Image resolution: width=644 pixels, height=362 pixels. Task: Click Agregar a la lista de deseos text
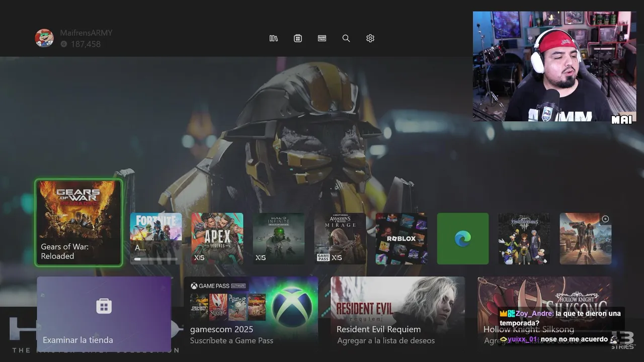(x=386, y=341)
